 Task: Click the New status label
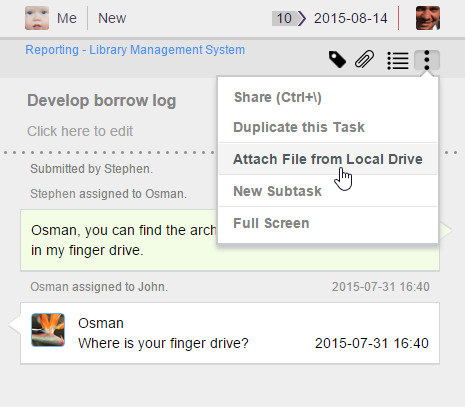[x=112, y=18]
